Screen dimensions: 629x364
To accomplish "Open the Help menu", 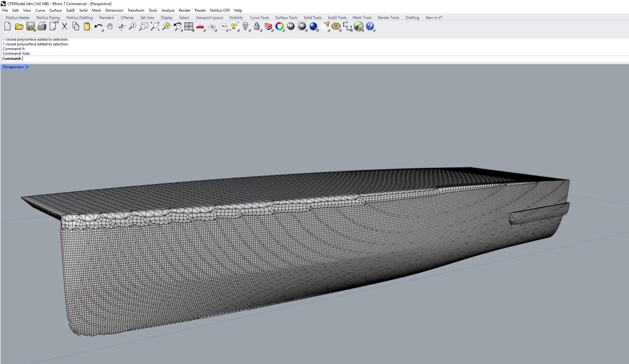I will click(238, 10).
